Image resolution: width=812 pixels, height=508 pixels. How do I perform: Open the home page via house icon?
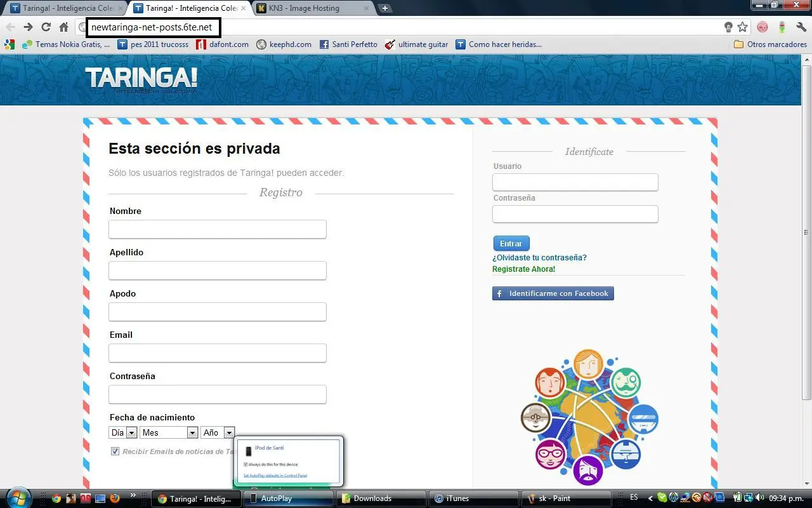coord(63,27)
